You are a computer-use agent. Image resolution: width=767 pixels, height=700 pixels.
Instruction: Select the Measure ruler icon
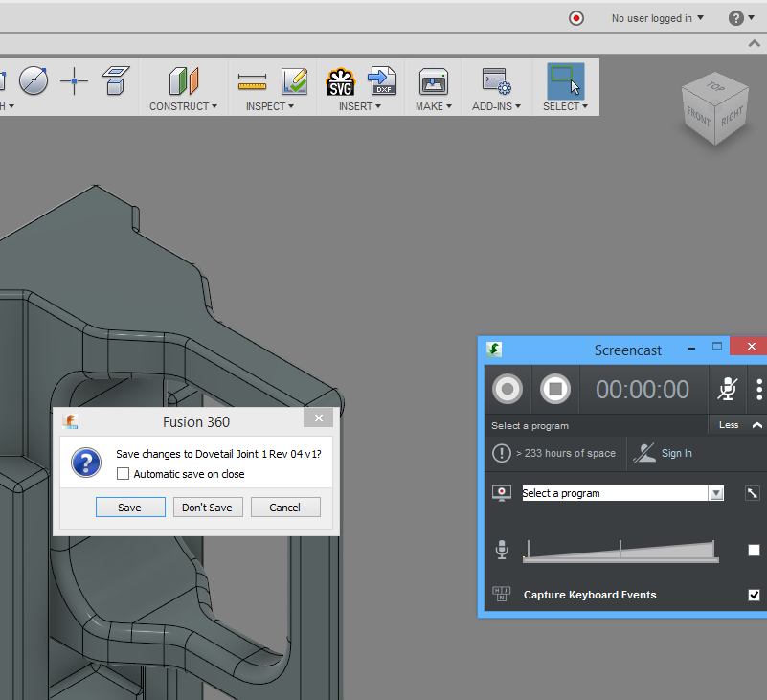(x=252, y=81)
